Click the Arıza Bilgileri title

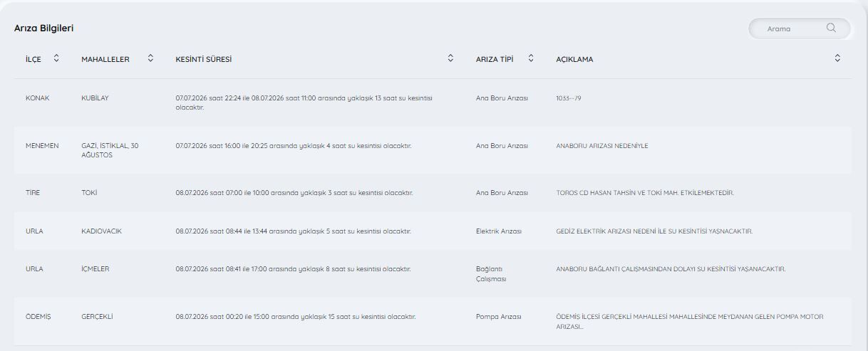[x=44, y=28]
